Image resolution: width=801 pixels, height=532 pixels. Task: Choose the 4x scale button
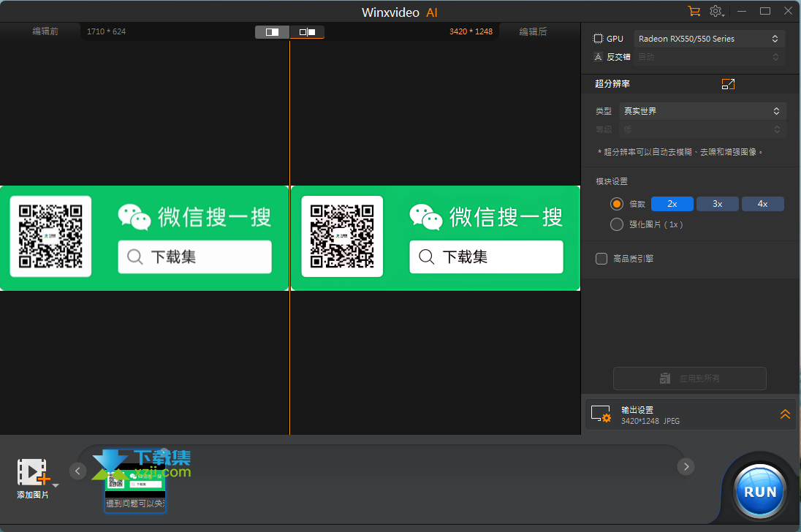click(763, 204)
